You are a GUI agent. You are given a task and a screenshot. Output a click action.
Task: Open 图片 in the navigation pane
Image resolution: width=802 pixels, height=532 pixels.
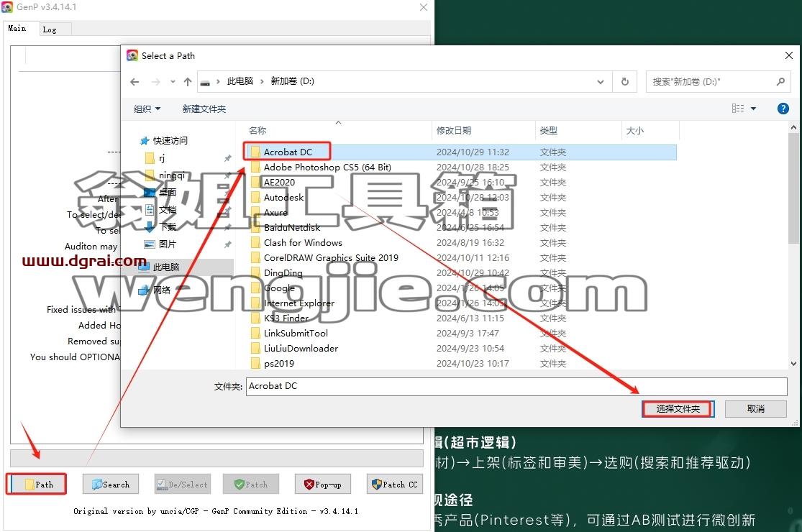point(168,244)
